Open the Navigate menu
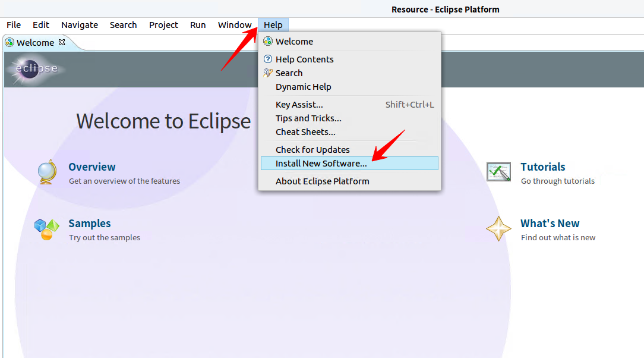 tap(80, 24)
